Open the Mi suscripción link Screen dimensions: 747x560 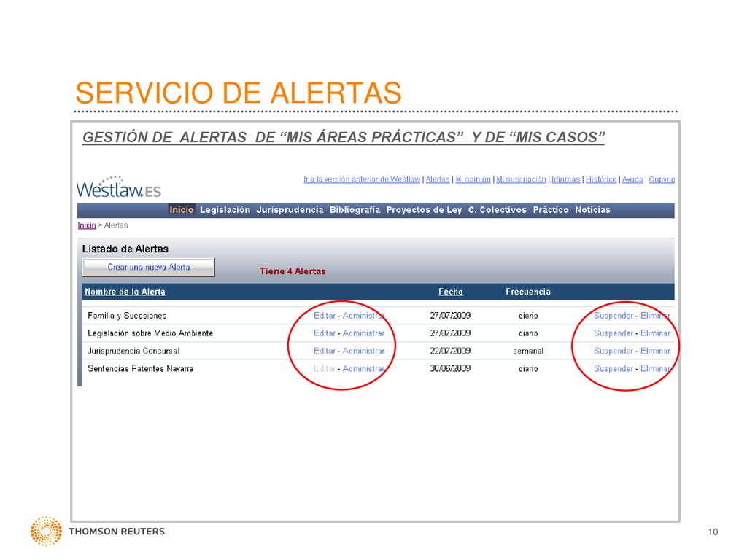click(x=521, y=179)
